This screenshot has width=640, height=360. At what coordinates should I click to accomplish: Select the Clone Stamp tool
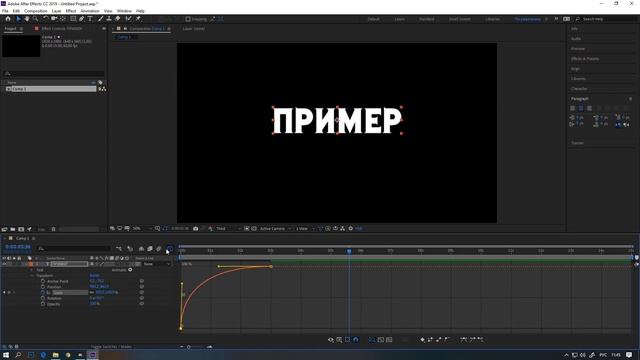coord(109,19)
